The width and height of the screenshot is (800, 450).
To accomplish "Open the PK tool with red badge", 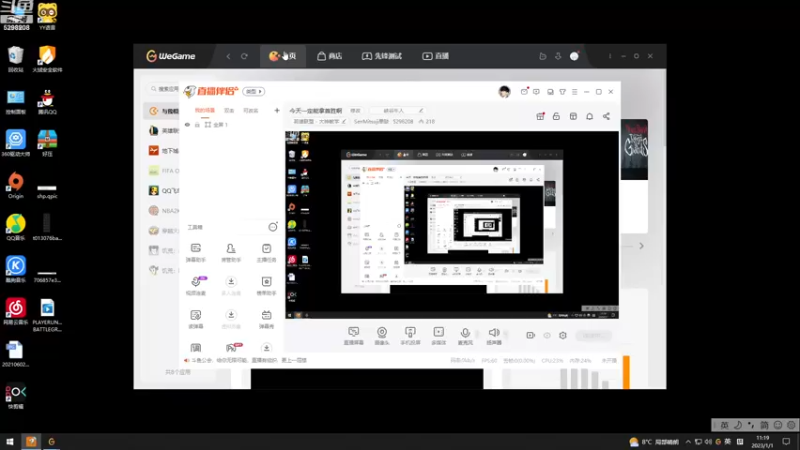I will click(x=233, y=347).
